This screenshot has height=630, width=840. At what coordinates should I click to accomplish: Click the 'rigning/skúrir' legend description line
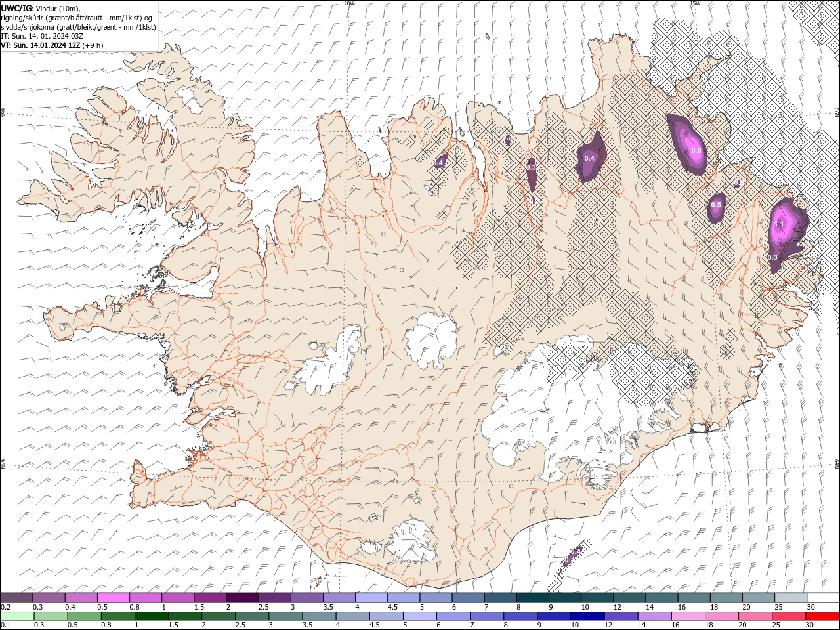[x=77, y=18]
